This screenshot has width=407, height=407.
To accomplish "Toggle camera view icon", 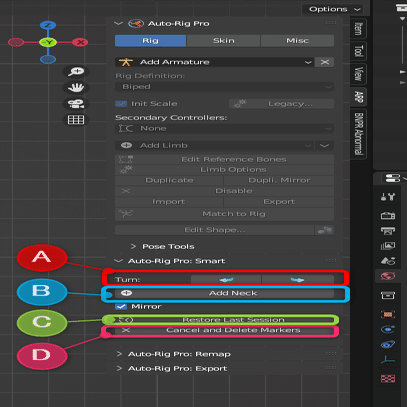I will pyautogui.click(x=76, y=104).
